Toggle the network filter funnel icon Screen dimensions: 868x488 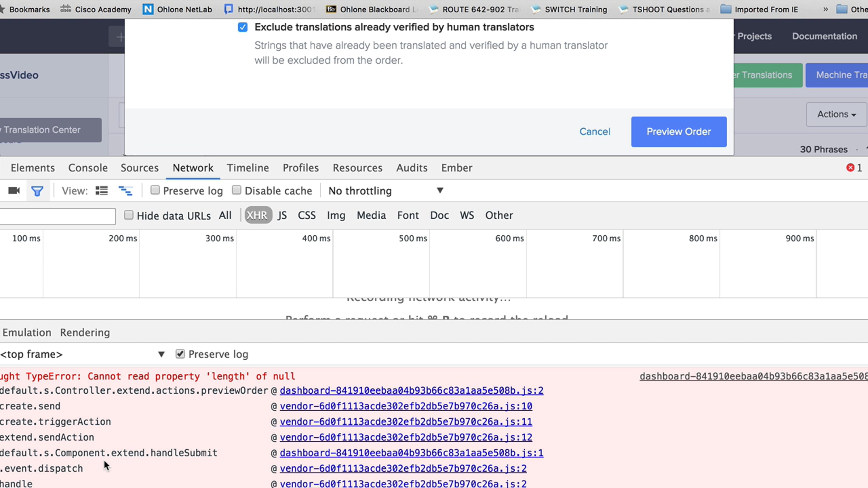37,191
